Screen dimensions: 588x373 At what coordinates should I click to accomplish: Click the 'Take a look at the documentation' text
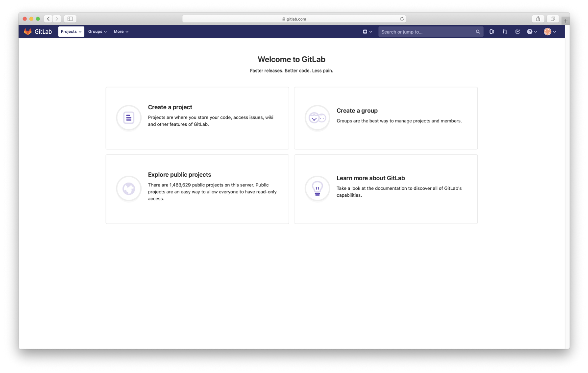399,192
